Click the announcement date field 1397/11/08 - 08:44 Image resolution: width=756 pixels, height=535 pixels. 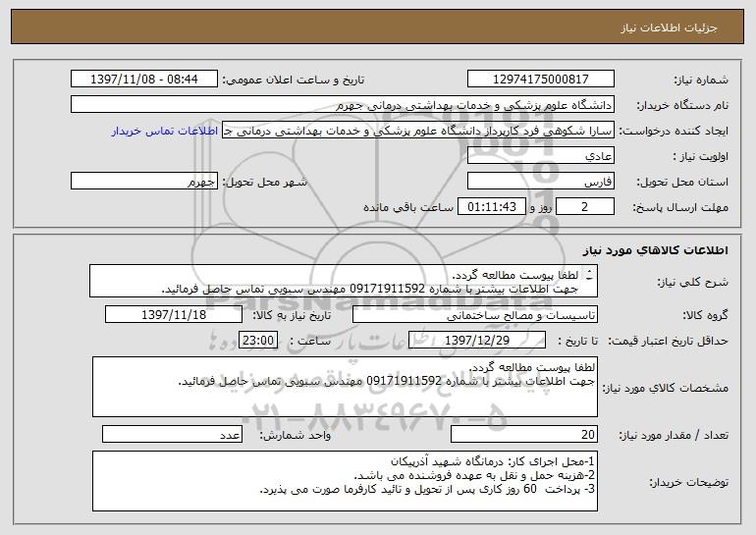(x=144, y=79)
